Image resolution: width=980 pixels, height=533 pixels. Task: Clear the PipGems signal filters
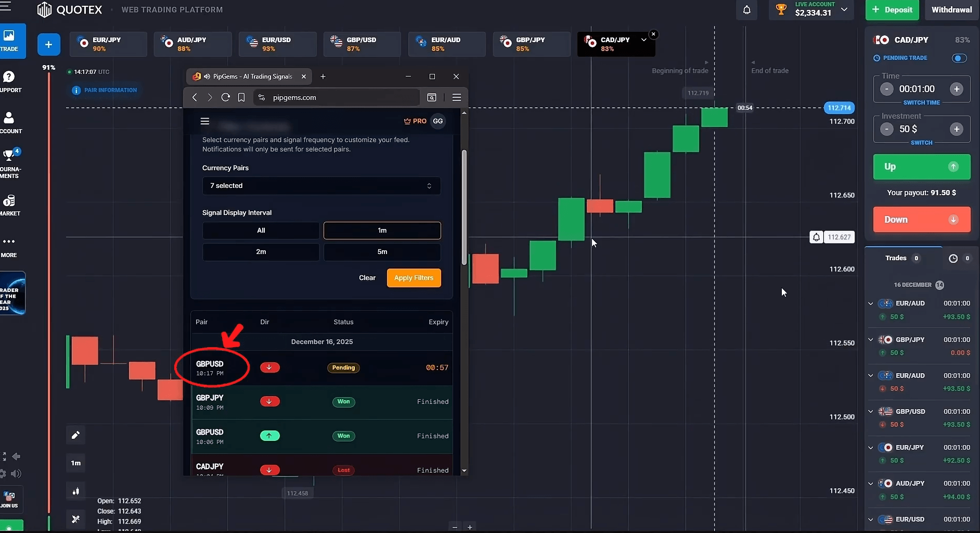click(x=367, y=278)
